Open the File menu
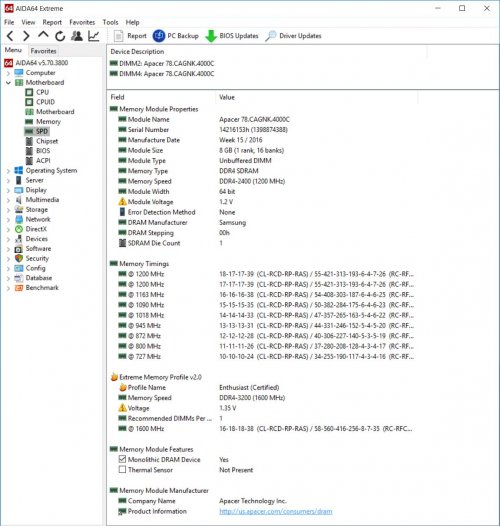This screenshot has width=500, height=526. tap(9, 22)
